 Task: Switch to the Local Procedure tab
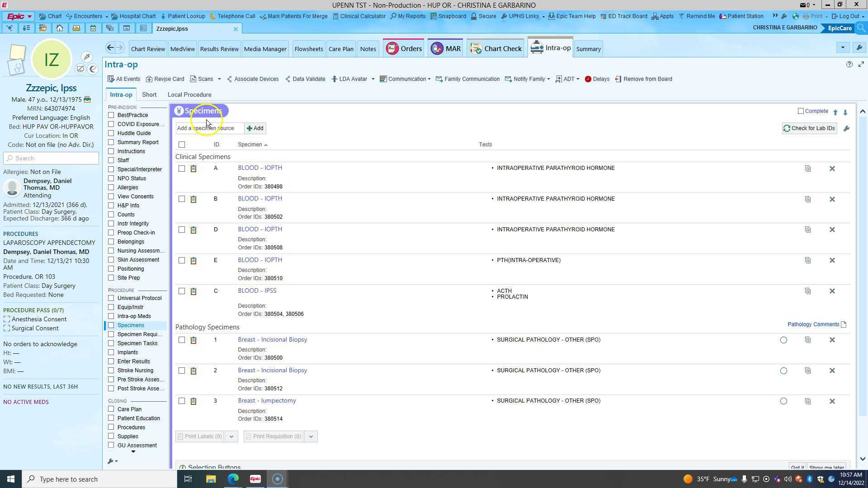(x=189, y=94)
